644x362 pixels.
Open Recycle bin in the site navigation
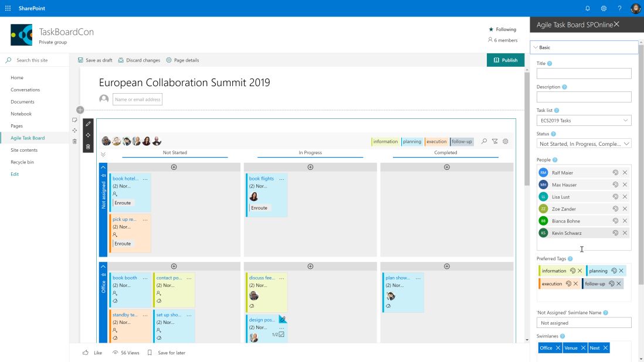[23, 162]
